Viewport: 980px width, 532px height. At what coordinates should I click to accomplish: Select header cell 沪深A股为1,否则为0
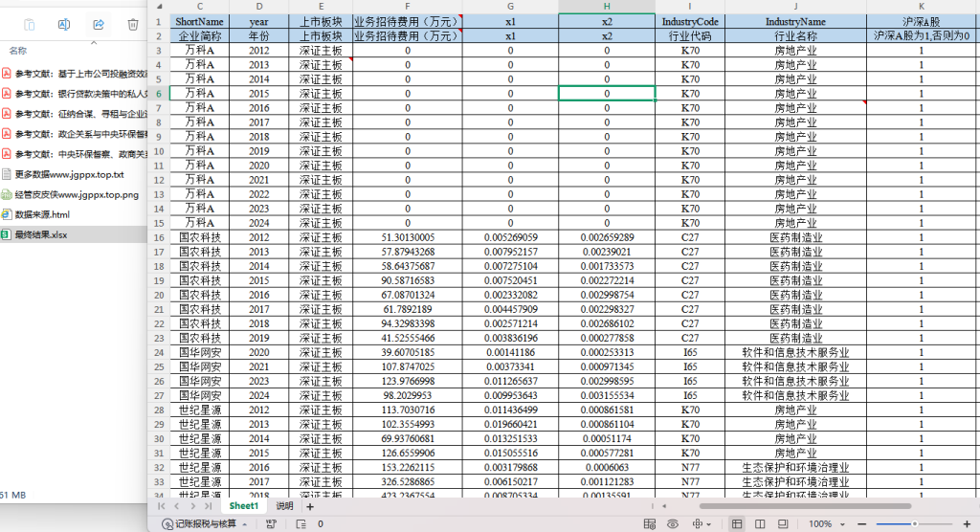click(922, 35)
